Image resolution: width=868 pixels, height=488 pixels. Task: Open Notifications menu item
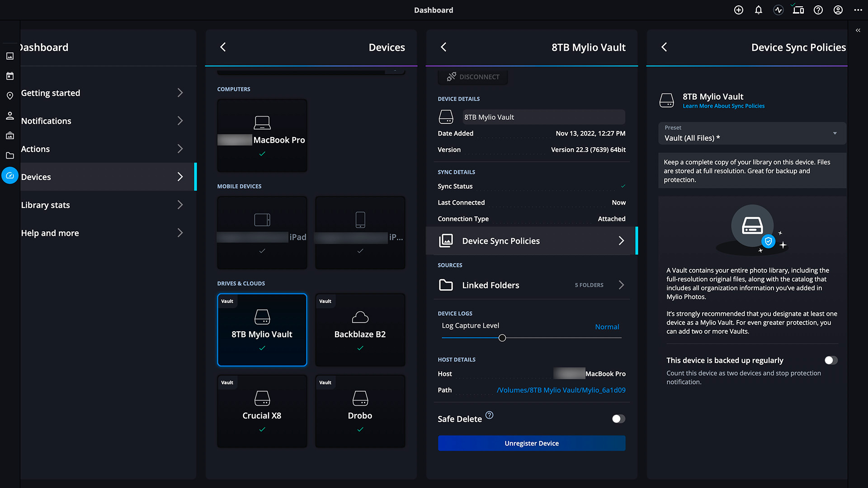108,121
